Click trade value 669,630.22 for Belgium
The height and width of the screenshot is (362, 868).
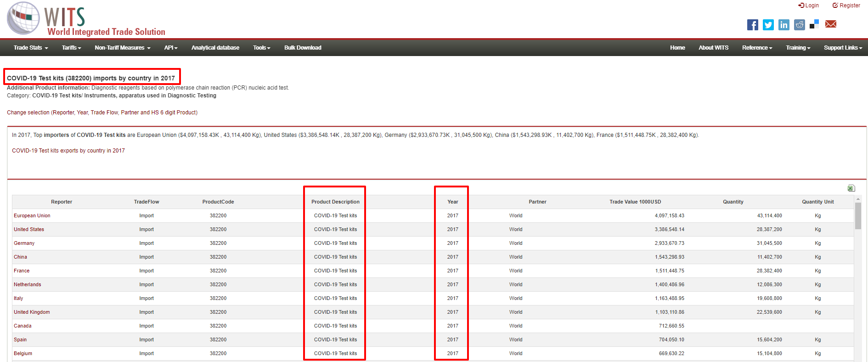(x=671, y=353)
